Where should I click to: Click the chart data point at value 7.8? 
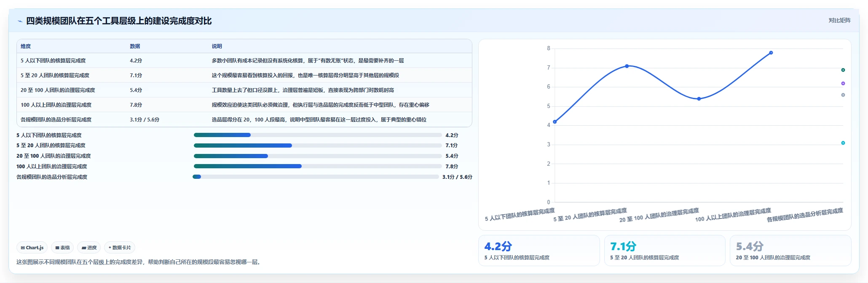(x=771, y=53)
